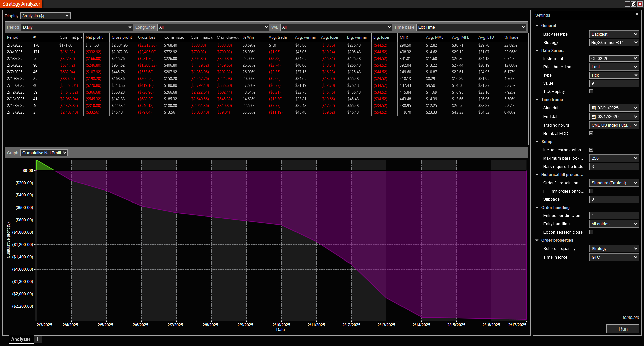Switch to the Analyzer tab
Viewport: 644px width, 346px height.
(x=21, y=339)
